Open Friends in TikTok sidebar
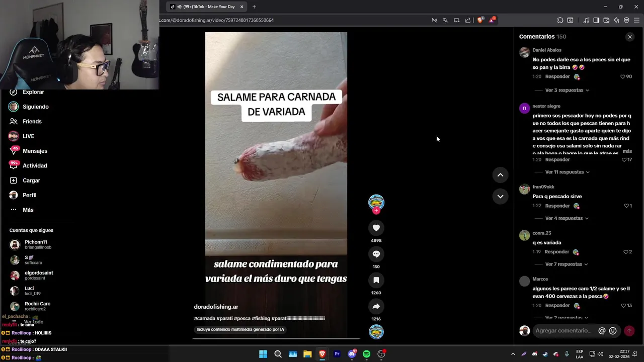 point(32,121)
